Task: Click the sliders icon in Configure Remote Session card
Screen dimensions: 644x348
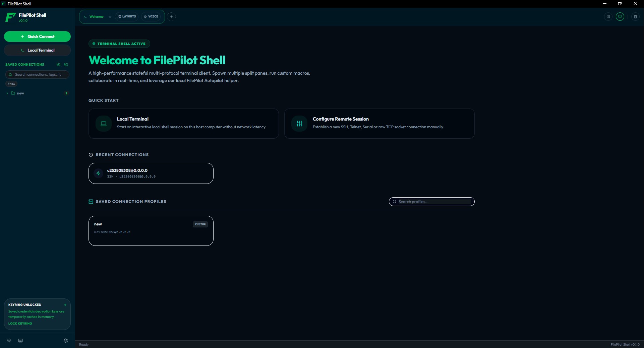Action: point(299,124)
